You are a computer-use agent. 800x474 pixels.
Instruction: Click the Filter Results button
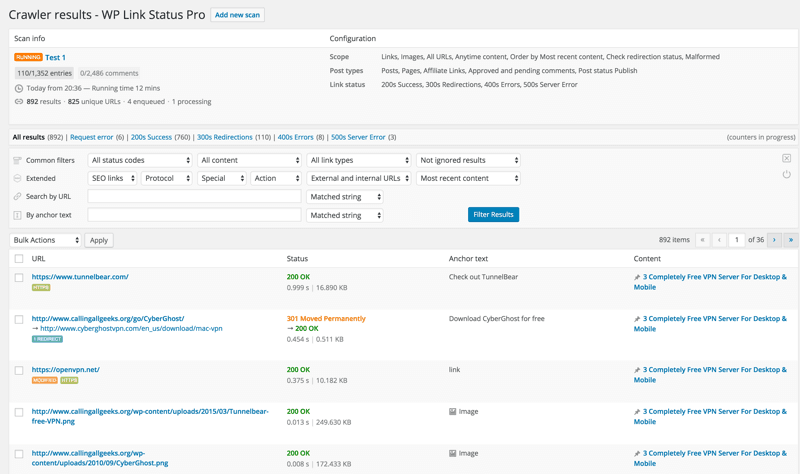pos(493,215)
